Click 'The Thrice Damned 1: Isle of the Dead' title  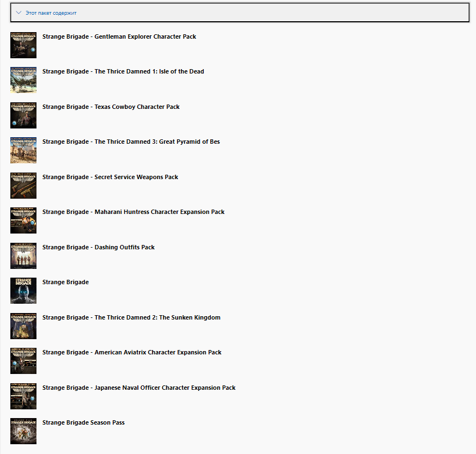pos(123,72)
